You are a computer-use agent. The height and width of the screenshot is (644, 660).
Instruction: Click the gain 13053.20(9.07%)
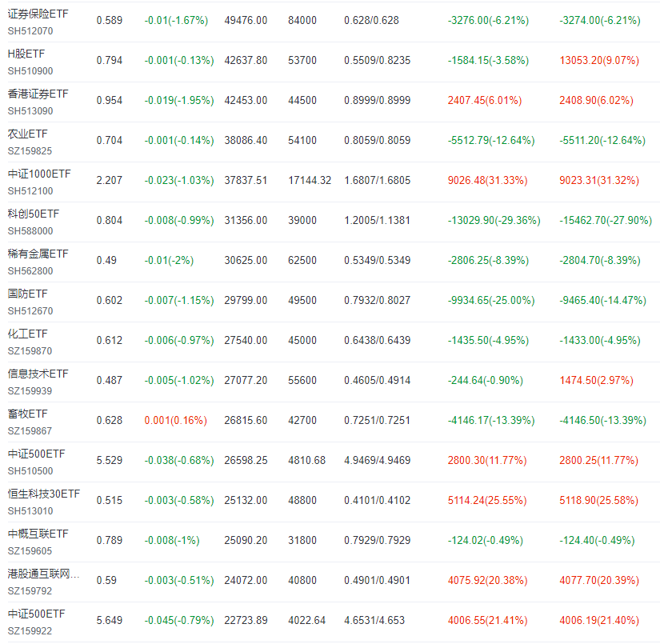point(599,60)
